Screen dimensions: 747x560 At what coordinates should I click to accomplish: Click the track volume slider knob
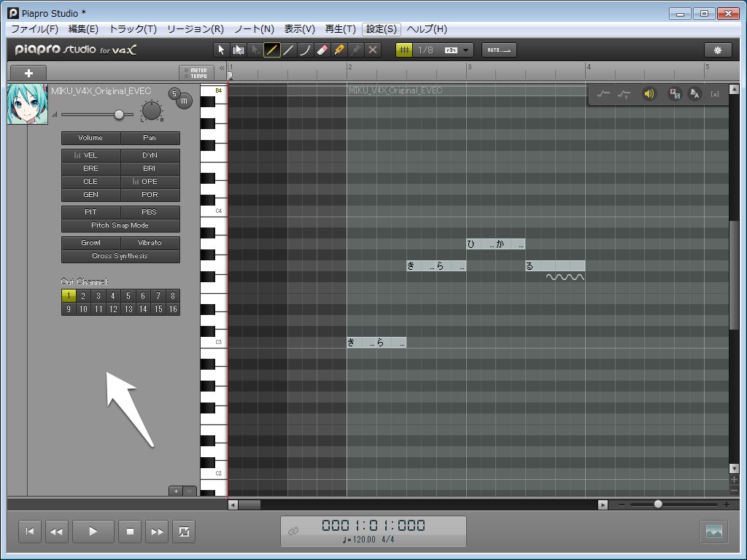point(119,114)
